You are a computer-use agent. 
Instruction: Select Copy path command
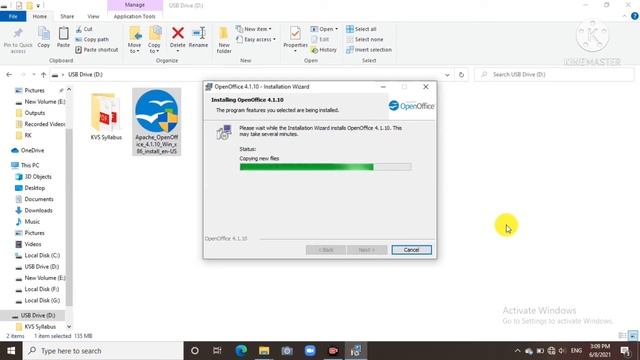(92, 39)
